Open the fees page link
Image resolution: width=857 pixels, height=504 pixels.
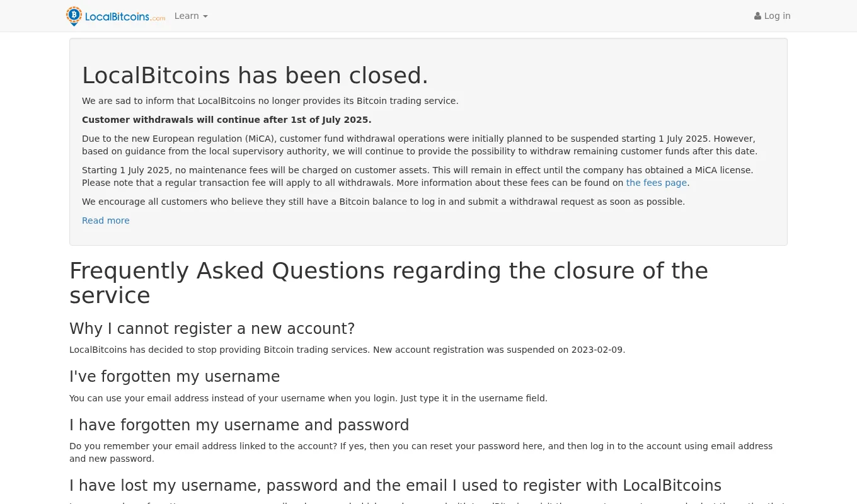click(x=656, y=183)
